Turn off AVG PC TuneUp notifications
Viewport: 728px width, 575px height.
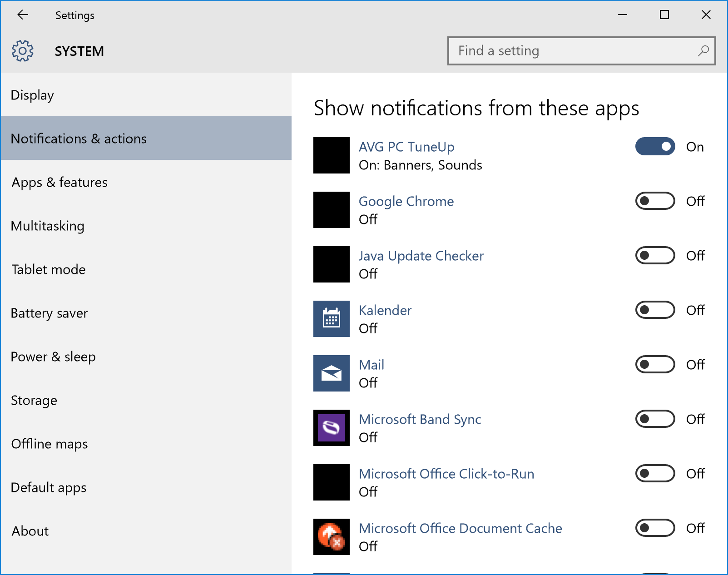click(x=655, y=146)
